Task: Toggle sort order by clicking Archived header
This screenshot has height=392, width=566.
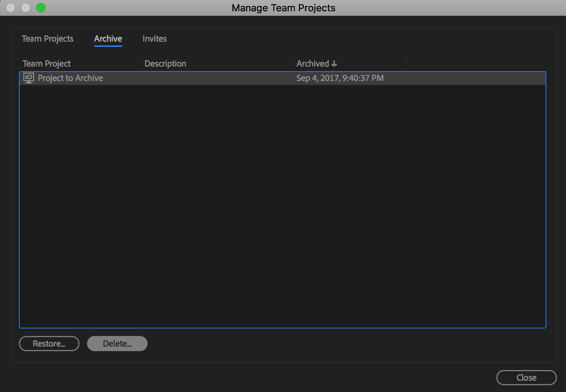Action: (313, 63)
